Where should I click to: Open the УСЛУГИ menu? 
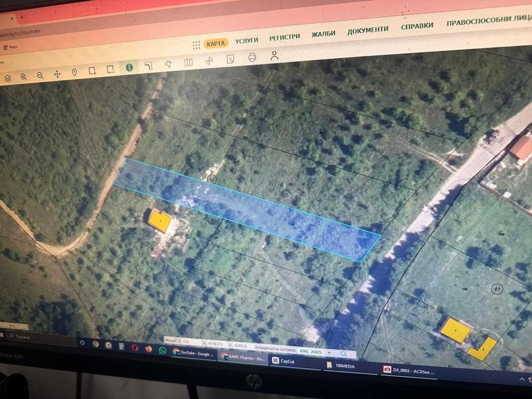tap(247, 40)
